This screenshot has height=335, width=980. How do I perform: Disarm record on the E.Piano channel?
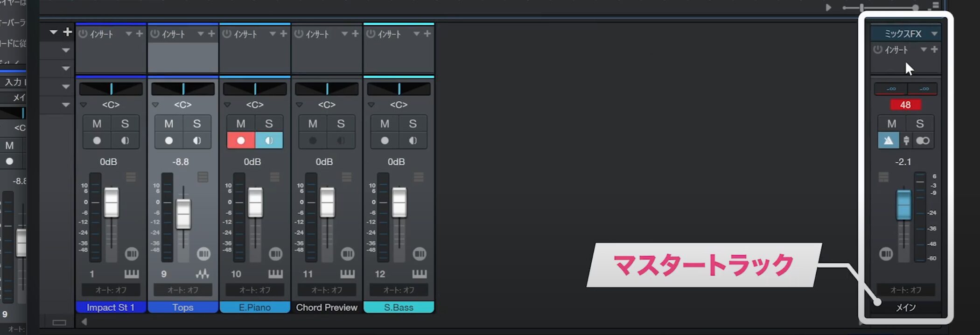pyautogui.click(x=241, y=140)
